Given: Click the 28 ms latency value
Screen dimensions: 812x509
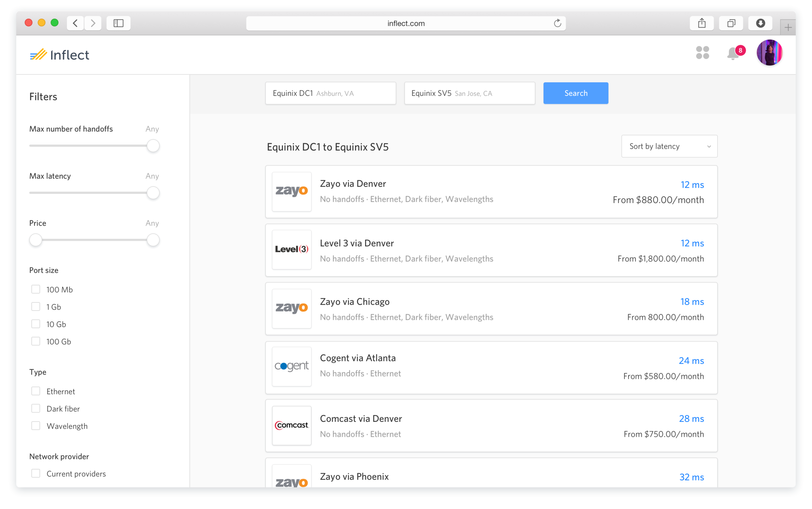Looking at the screenshot, I should (x=691, y=418).
